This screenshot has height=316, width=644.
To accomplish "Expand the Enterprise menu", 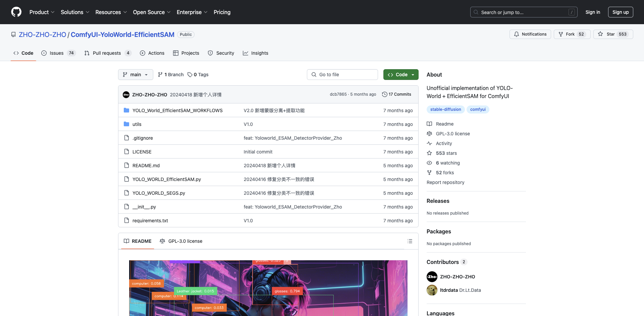I will point(192,12).
